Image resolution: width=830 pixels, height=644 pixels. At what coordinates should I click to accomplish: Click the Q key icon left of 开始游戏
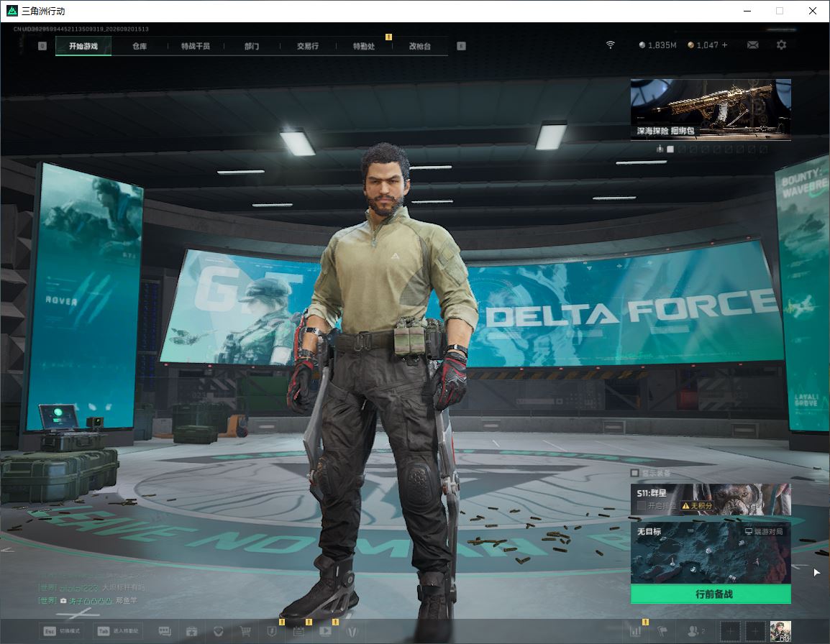pyautogui.click(x=43, y=46)
